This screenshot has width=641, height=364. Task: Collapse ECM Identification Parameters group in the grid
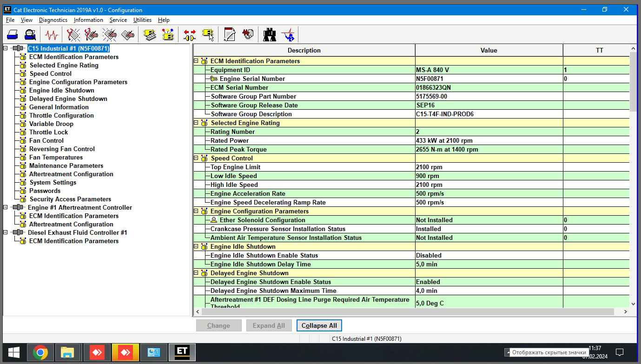click(x=196, y=61)
